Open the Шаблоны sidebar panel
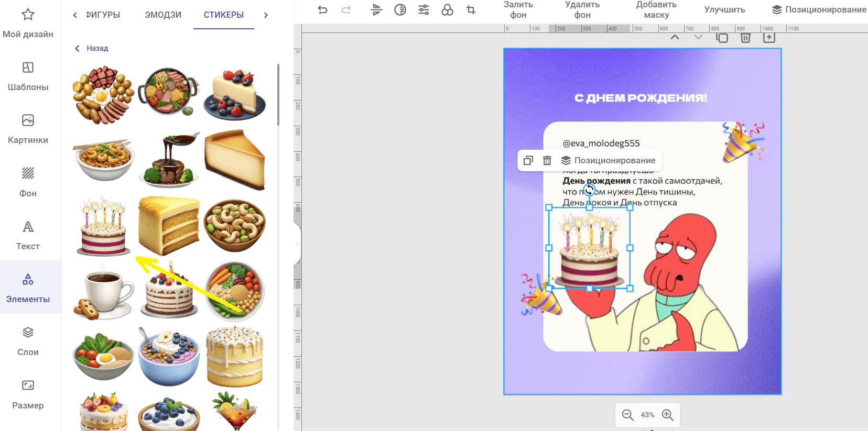 click(28, 76)
